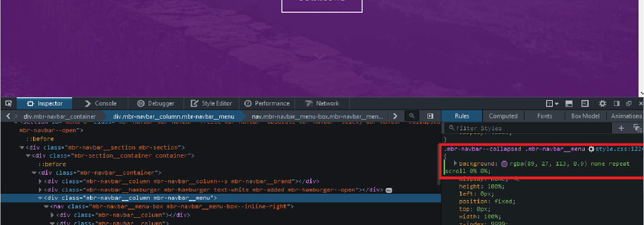
Task: Open the toolbox options gear
Action: point(603,103)
